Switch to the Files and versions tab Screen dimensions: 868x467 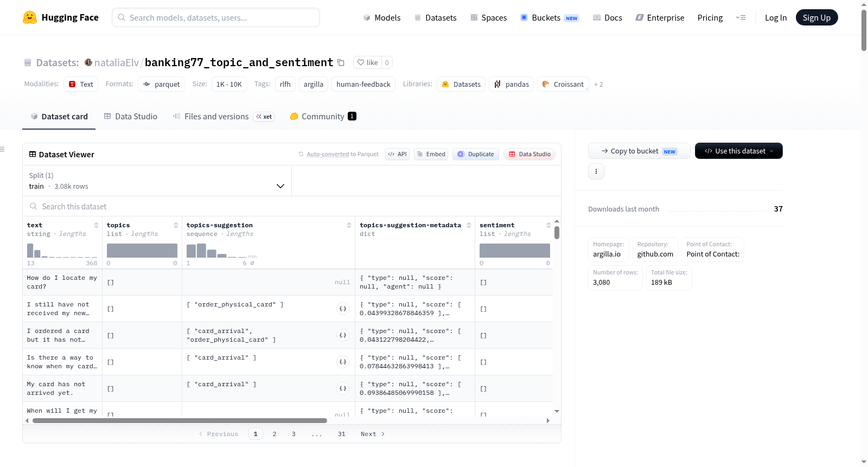[x=224, y=116]
